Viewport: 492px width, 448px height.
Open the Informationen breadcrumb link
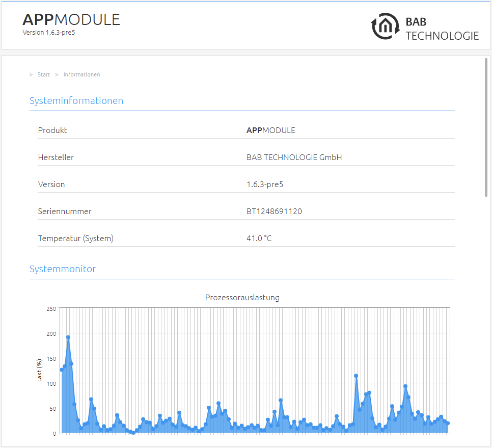[81, 74]
